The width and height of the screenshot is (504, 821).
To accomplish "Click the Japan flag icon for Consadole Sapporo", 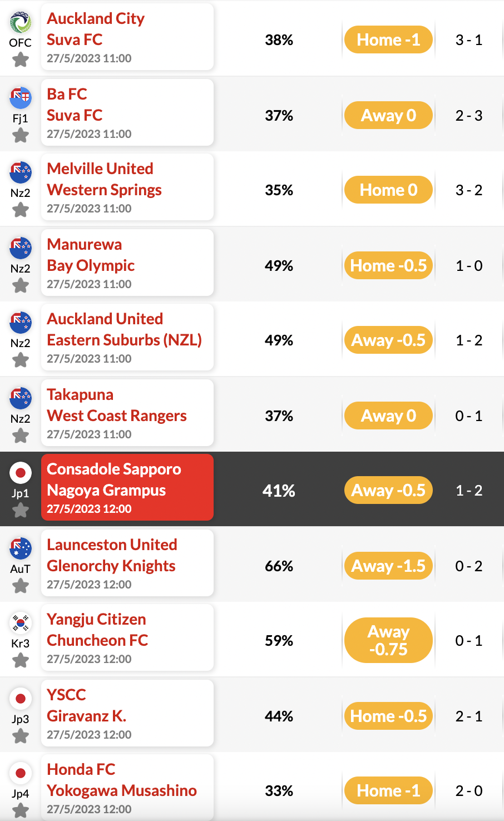I will [21, 473].
